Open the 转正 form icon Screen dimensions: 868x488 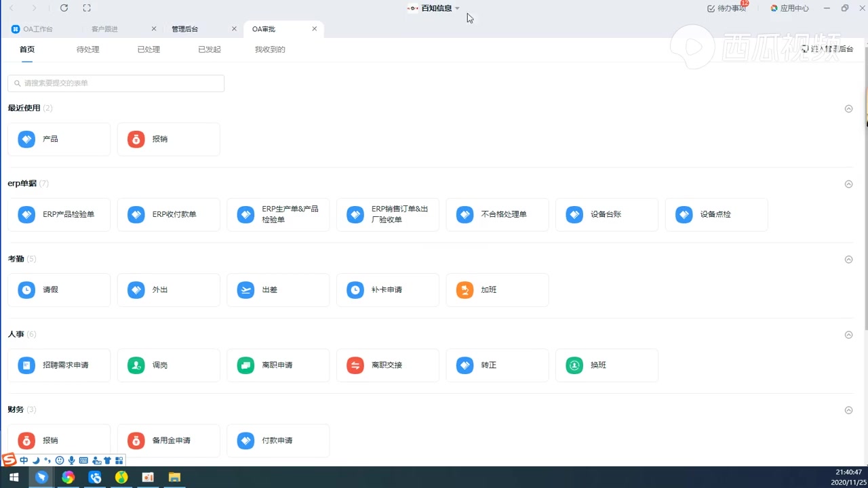click(x=465, y=365)
